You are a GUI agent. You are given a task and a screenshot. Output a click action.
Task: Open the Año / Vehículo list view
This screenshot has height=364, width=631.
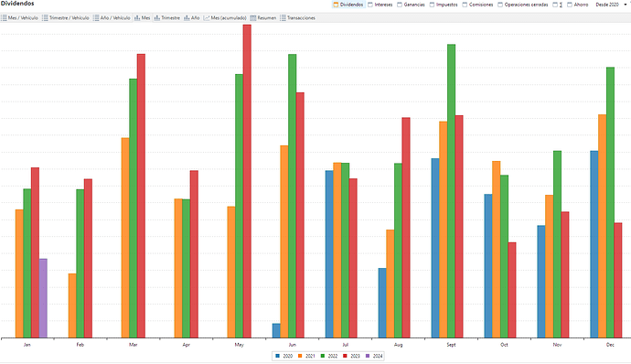click(112, 18)
